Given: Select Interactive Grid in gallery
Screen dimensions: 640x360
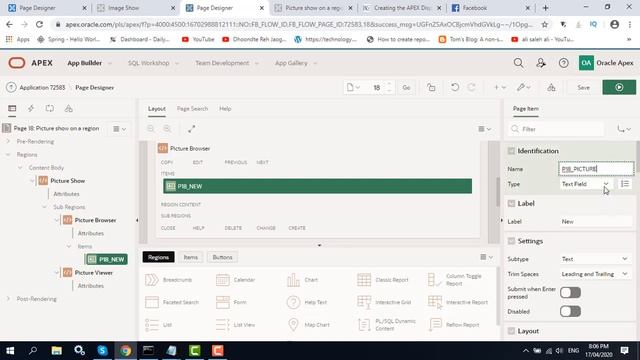Looking at the screenshot, I should [x=384, y=302].
